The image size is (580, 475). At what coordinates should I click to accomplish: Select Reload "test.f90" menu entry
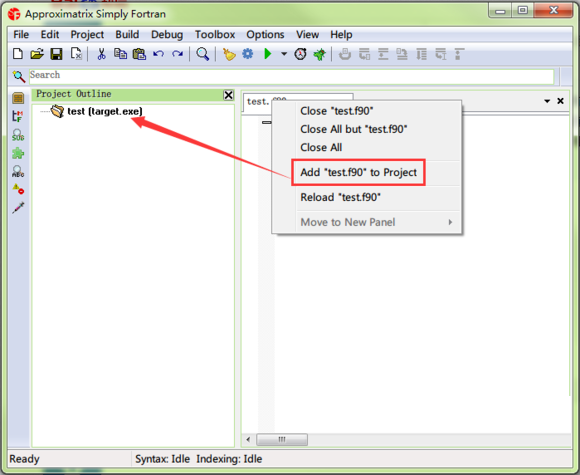340,197
